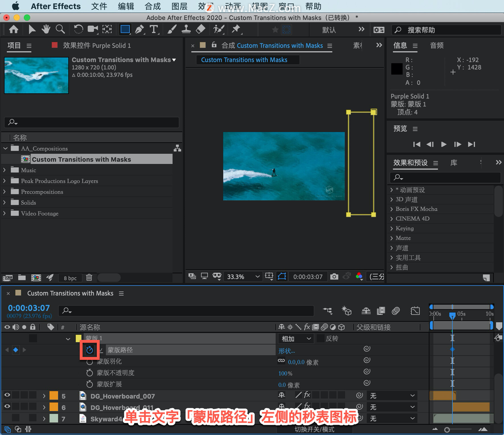Select the Rectangle mask tool

click(x=125, y=29)
